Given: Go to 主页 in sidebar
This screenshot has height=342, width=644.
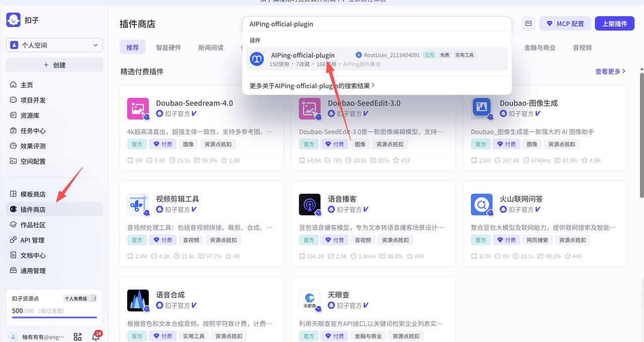Looking at the screenshot, I should click(54, 85).
